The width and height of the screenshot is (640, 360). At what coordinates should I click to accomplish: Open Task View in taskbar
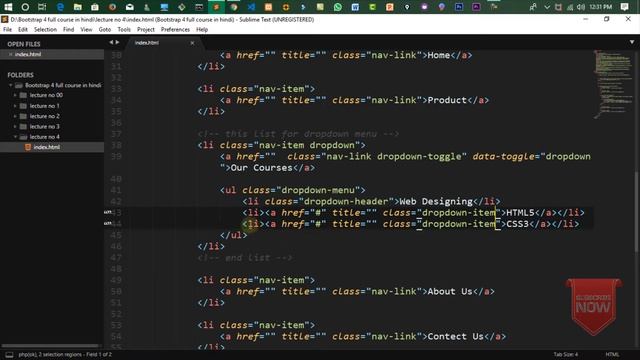(x=42, y=7)
